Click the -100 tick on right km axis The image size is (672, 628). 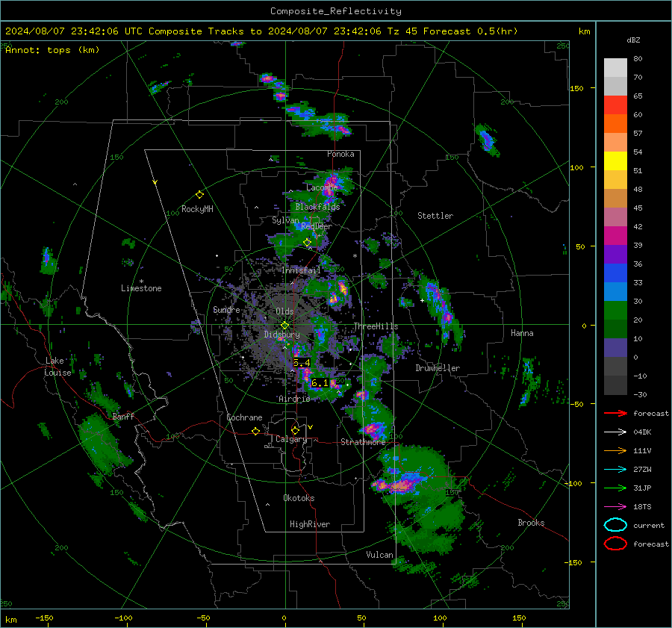[x=573, y=483]
